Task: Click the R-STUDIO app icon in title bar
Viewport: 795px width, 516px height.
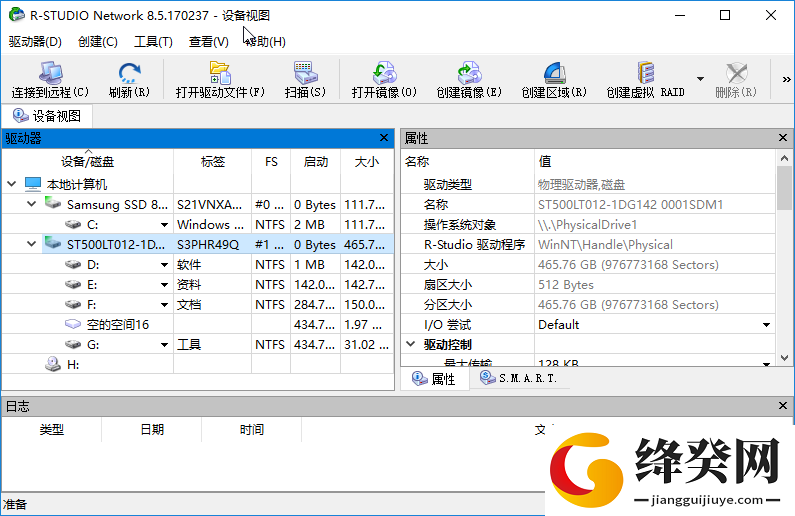Action: tap(16, 15)
